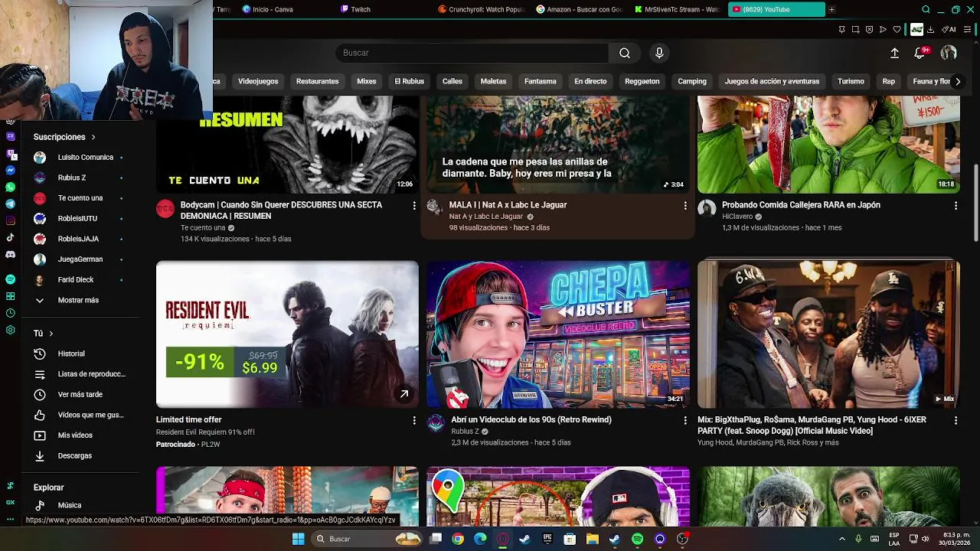Viewport: 980px width, 551px height.
Task: Open Opera GX Messenger sidebar icon
Action: pyautogui.click(x=10, y=170)
